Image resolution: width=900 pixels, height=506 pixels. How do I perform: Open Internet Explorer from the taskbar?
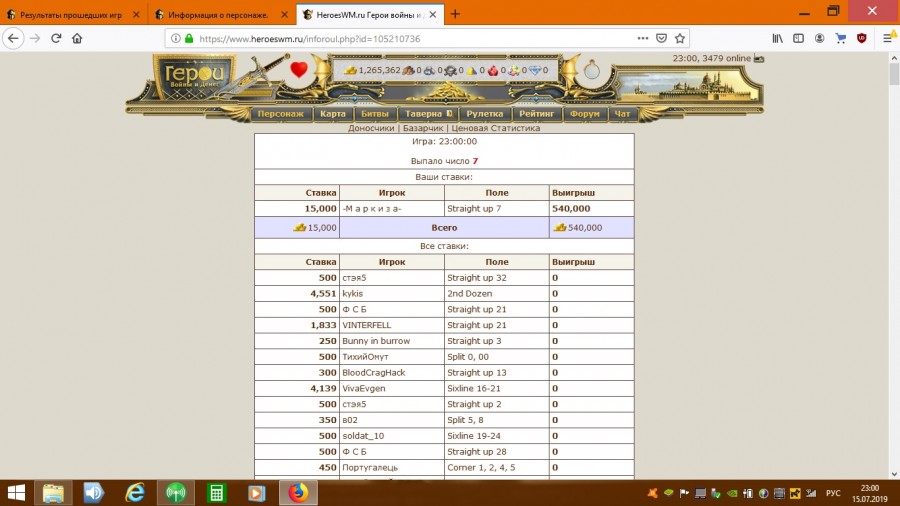tap(135, 492)
